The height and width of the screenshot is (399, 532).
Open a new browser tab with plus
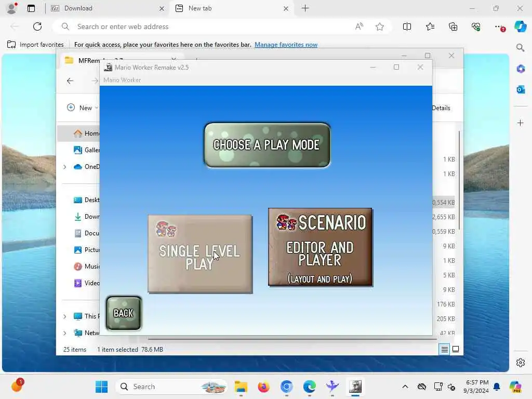tap(305, 8)
